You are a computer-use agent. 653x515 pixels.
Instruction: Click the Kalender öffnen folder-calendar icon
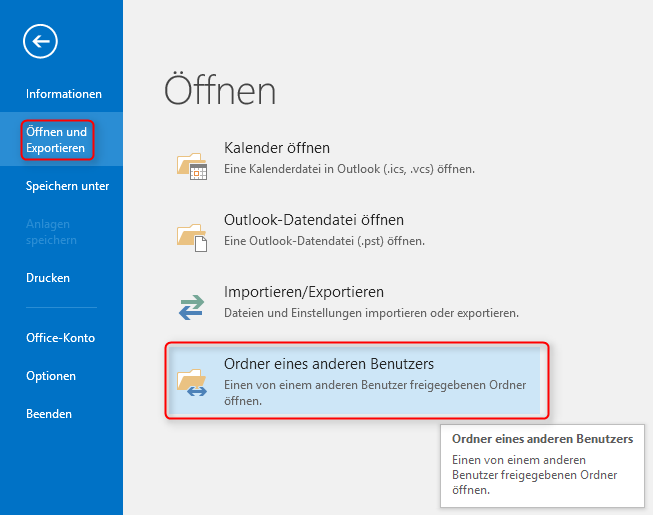point(192,166)
